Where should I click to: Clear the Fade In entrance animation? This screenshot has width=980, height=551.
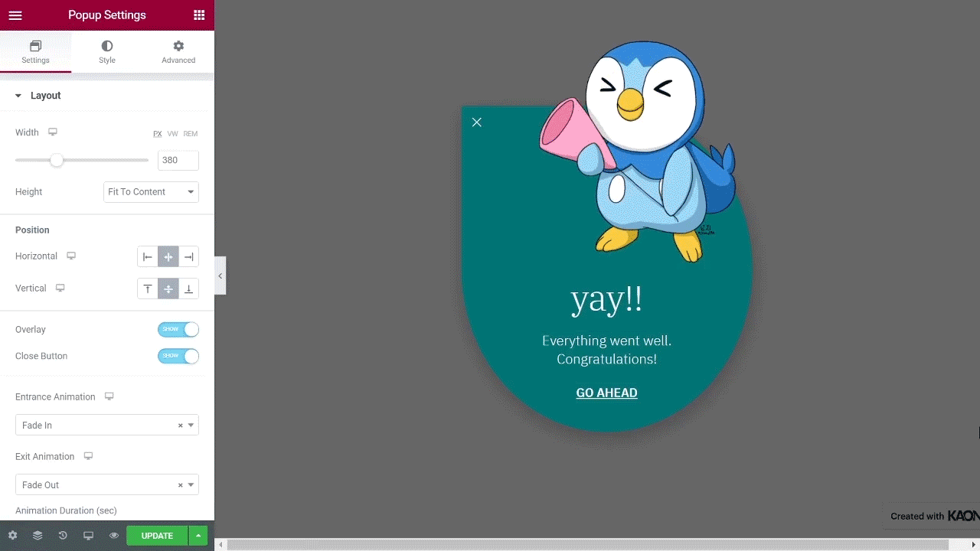click(181, 425)
